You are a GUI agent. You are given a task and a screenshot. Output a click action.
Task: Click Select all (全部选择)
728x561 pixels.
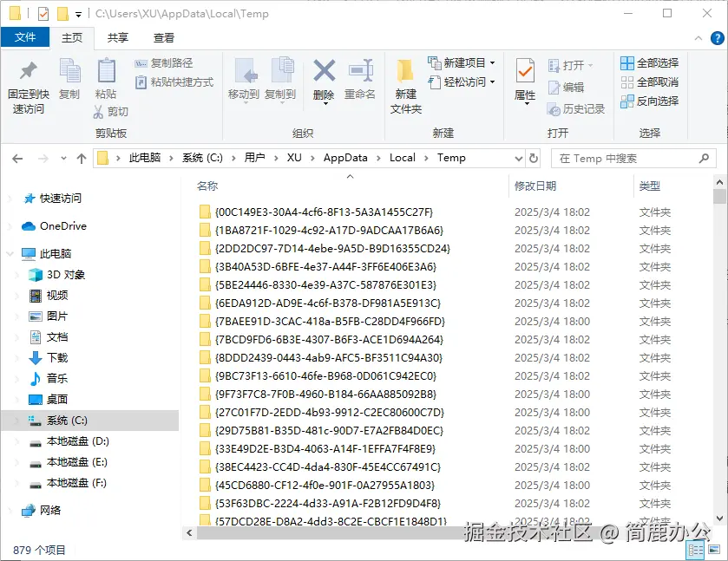click(x=649, y=63)
